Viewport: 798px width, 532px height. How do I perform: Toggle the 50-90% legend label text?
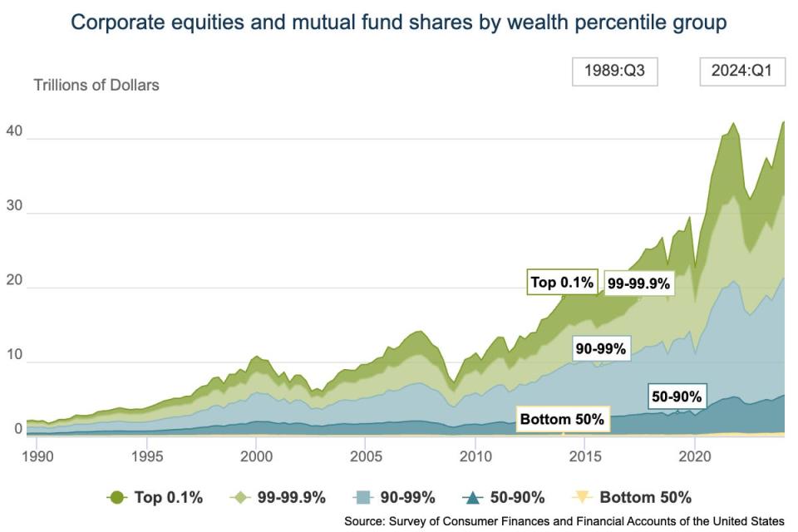(519, 497)
